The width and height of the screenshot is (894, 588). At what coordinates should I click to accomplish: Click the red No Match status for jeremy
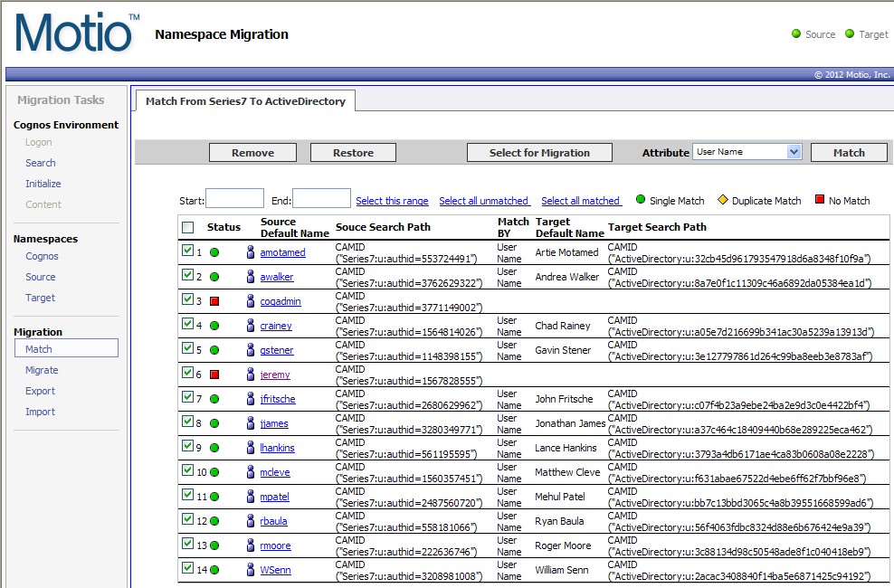click(214, 375)
